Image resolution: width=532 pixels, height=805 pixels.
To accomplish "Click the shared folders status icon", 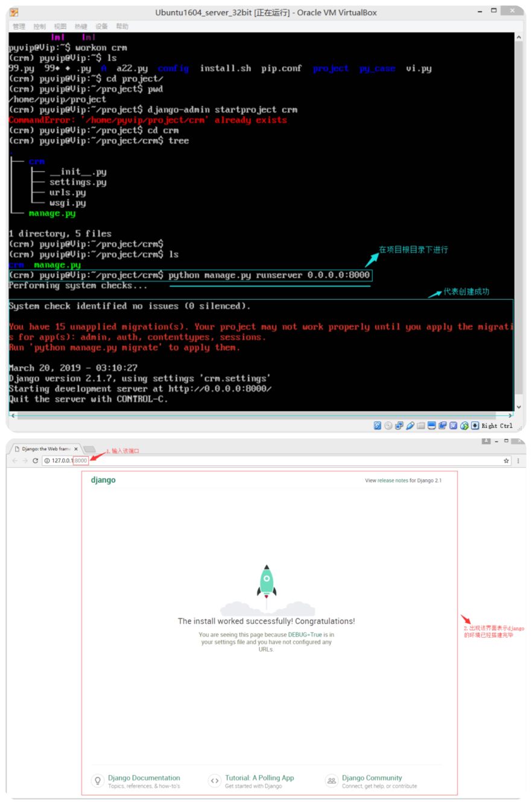I will click(x=421, y=425).
